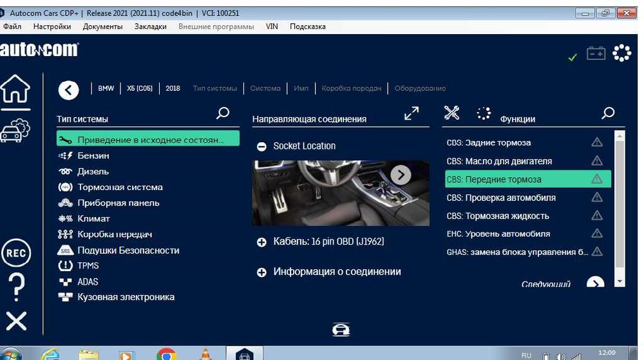Open VLC media player from taskbar

[206, 354]
